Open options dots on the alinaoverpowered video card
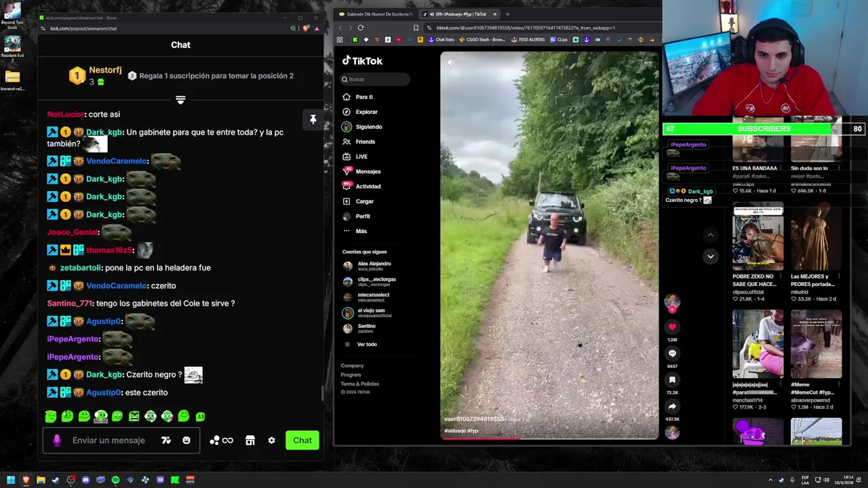The width and height of the screenshot is (868, 488). pyautogui.click(x=839, y=385)
